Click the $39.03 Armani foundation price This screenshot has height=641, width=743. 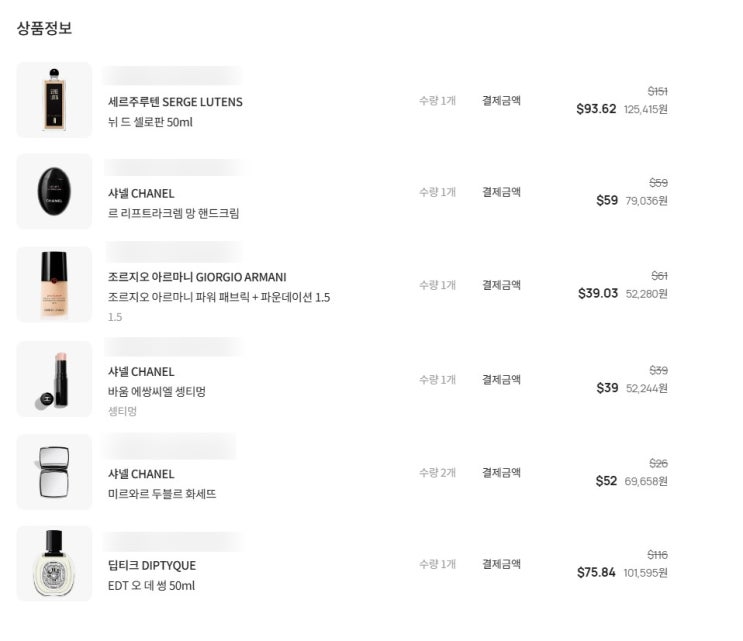(x=598, y=294)
